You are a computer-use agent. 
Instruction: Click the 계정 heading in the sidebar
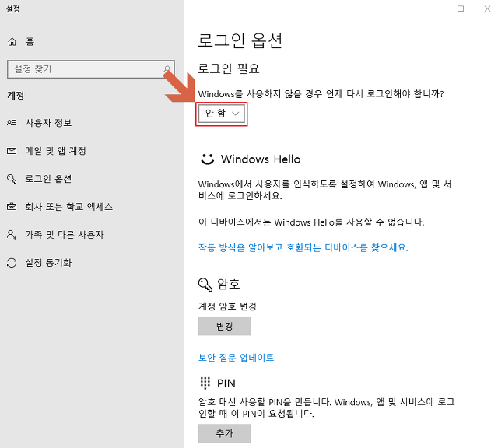pyautogui.click(x=16, y=95)
